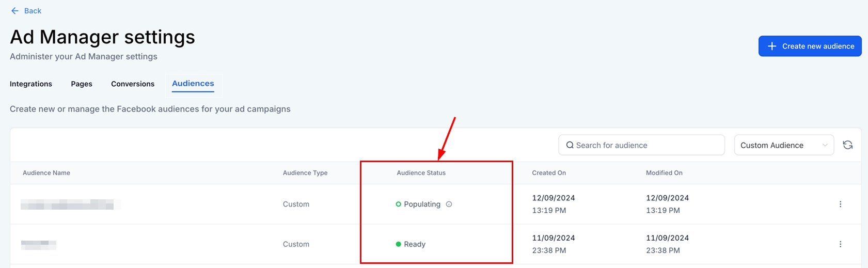The width and height of the screenshot is (868, 268).
Task: Expand the Custom Audience dropdown
Action: (783, 145)
